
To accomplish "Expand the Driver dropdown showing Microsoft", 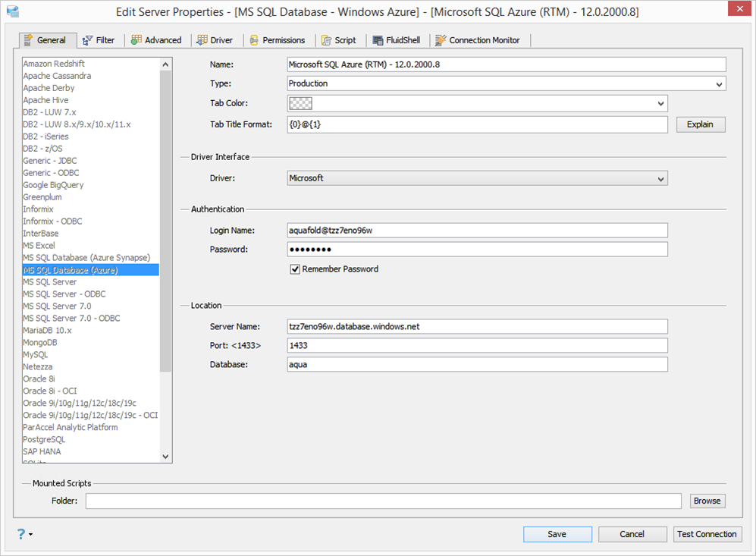I will [660, 178].
